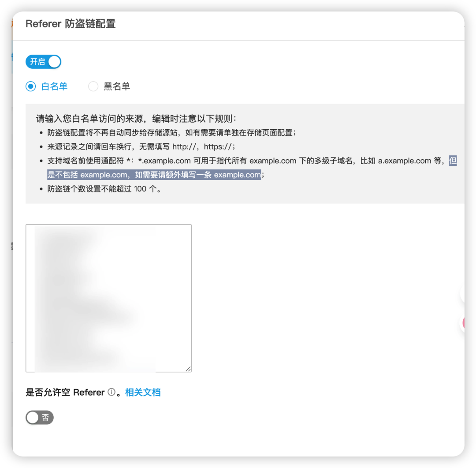Click the 防盗链配置将不再自动同步 rule line
Image resolution: width=476 pixels, height=468 pixels.
(171, 132)
